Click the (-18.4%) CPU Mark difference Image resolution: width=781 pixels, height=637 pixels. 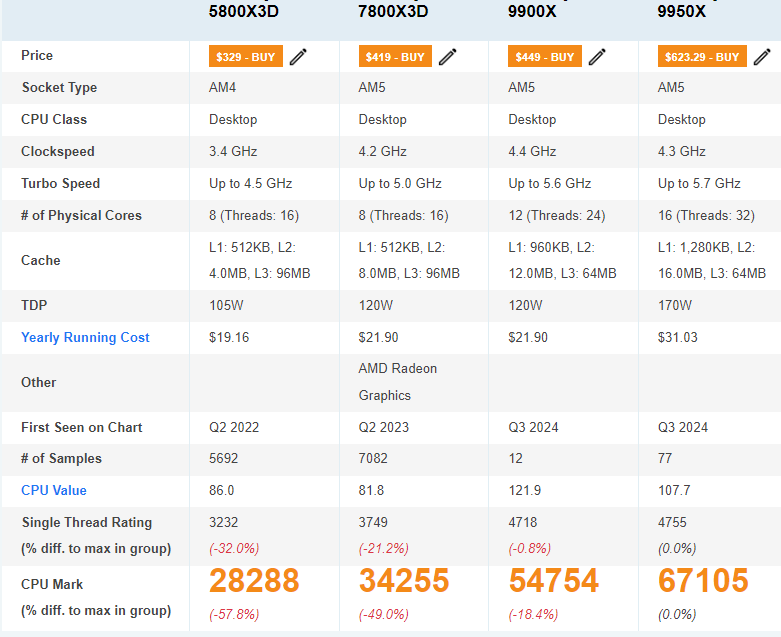pyautogui.click(x=533, y=614)
